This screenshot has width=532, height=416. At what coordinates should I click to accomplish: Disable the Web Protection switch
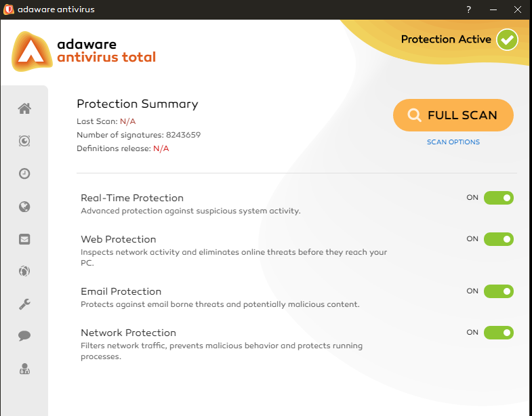point(498,239)
